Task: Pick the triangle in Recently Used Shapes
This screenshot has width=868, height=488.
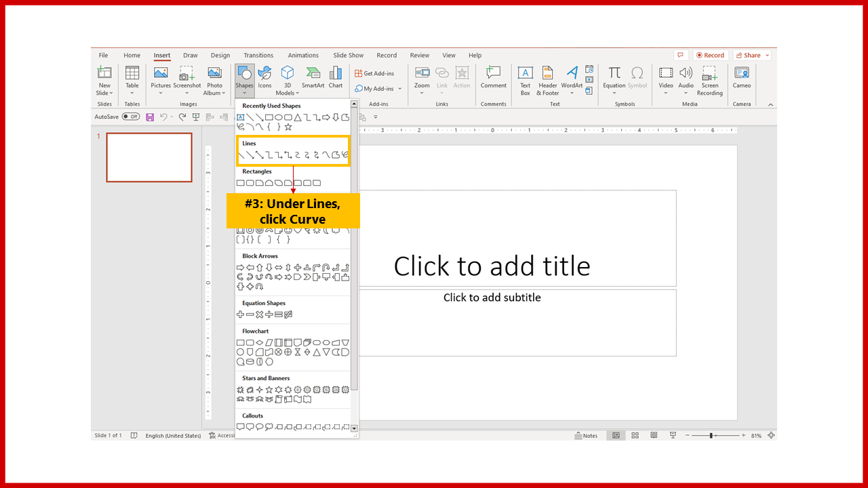Action: 297,117
